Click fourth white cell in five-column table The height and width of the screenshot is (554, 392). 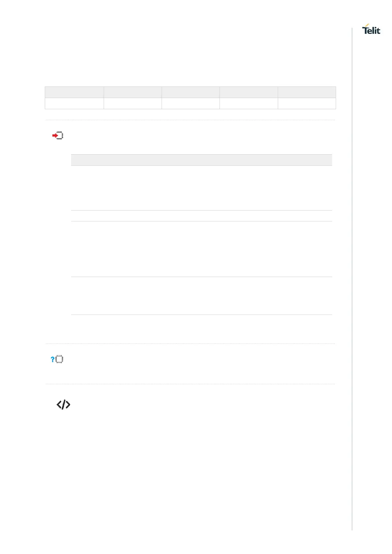coord(248,103)
